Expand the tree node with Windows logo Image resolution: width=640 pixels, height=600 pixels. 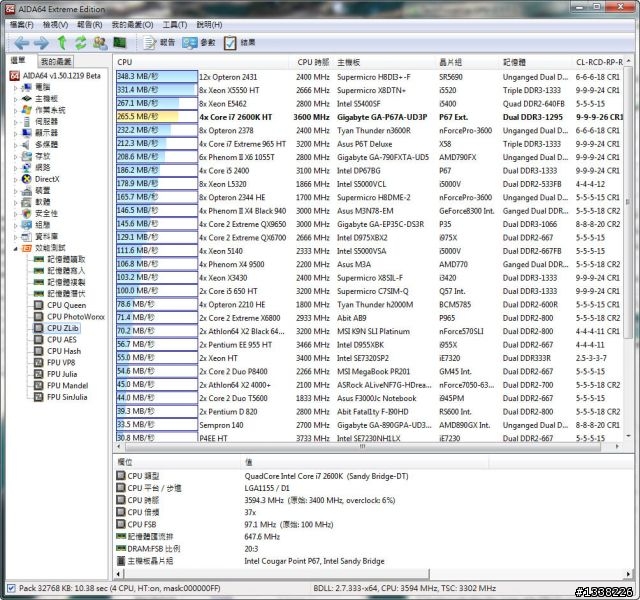click(x=16, y=110)
